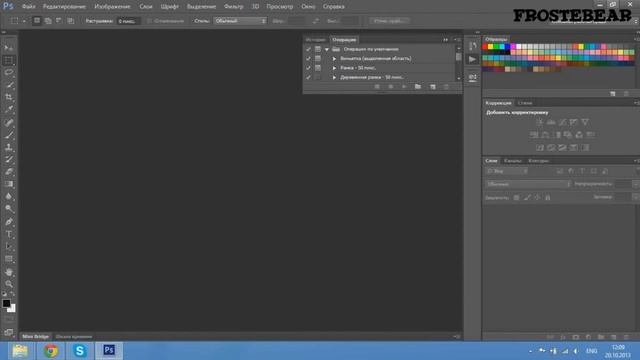Create new set folder in Операции panel
Image resolution: width=640 pixels, height=360 pixels.
coord(418,87)
